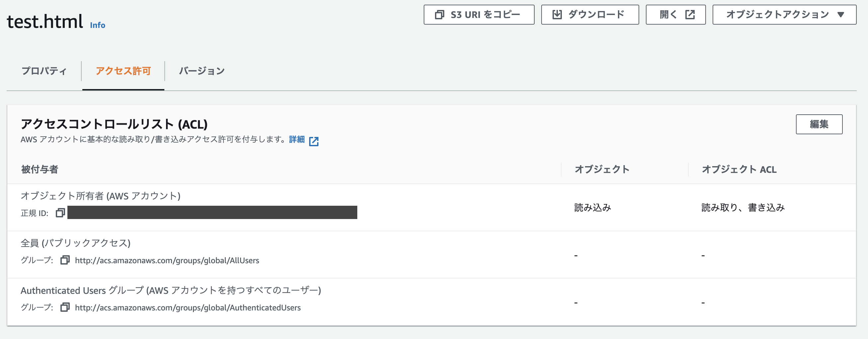Click the Info link next to test.html

pyautogui.click(x=97, y=25)
